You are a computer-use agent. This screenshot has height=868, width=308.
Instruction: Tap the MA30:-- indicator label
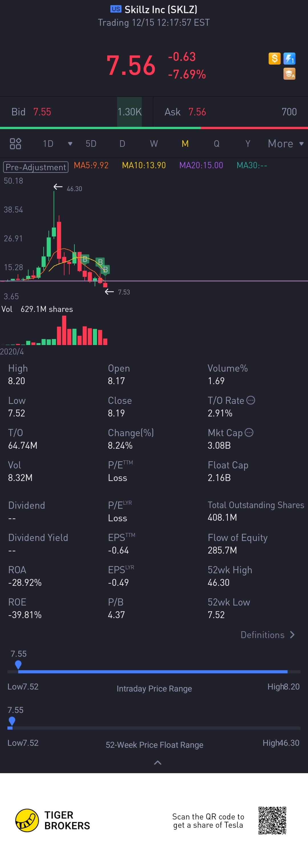252,165
